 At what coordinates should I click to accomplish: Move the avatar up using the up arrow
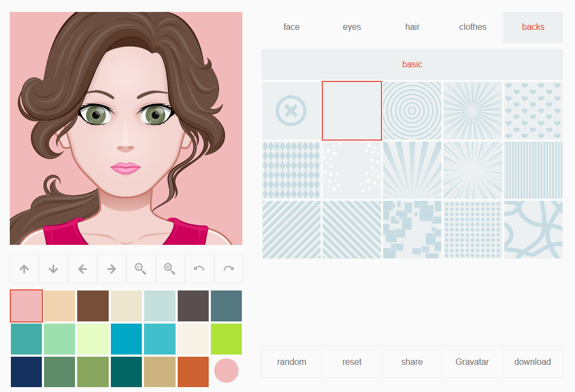(24, 269)
